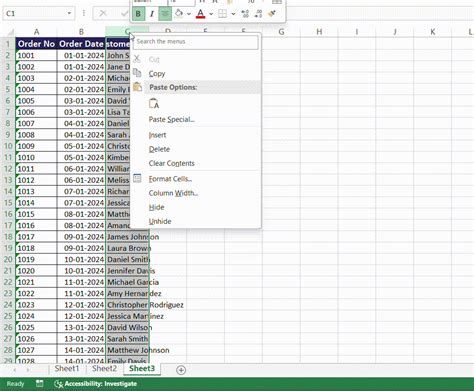Viewport: 474px width, 391px height.
Task: Click the formula bar Cancel X icon
Action: [103, 13]
